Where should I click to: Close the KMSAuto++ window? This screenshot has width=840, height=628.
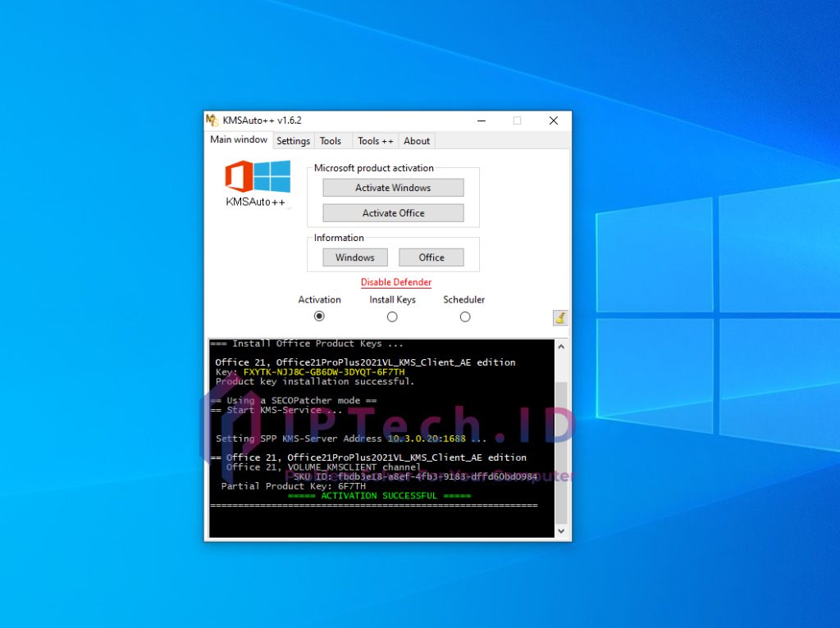(554, 121)
